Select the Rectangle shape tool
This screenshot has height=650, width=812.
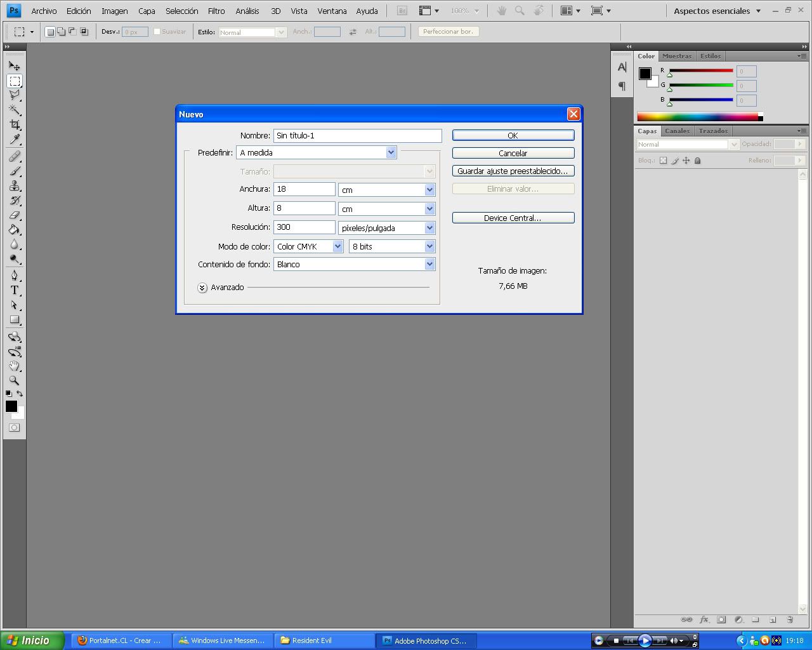point(14,319)
